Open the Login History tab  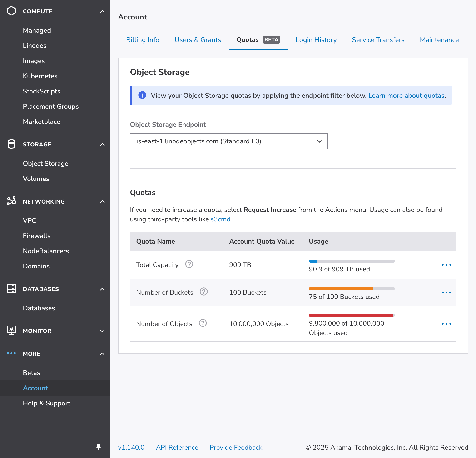point(316,40)
